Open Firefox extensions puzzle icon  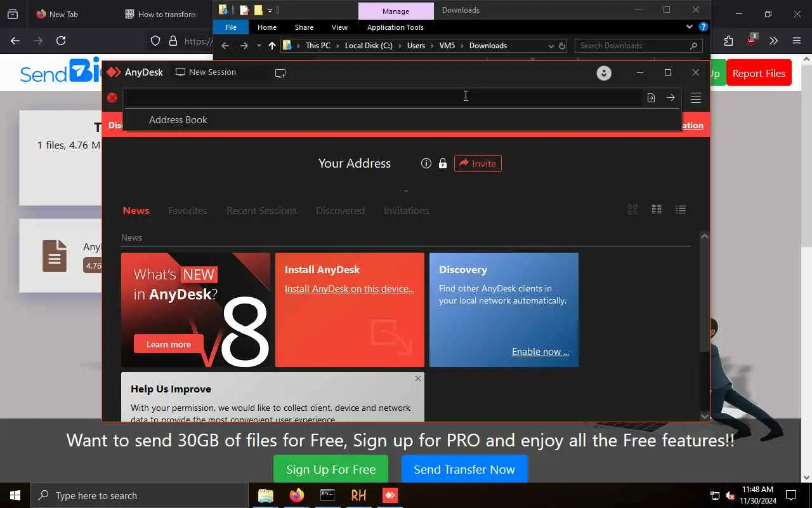click(728, 41)
